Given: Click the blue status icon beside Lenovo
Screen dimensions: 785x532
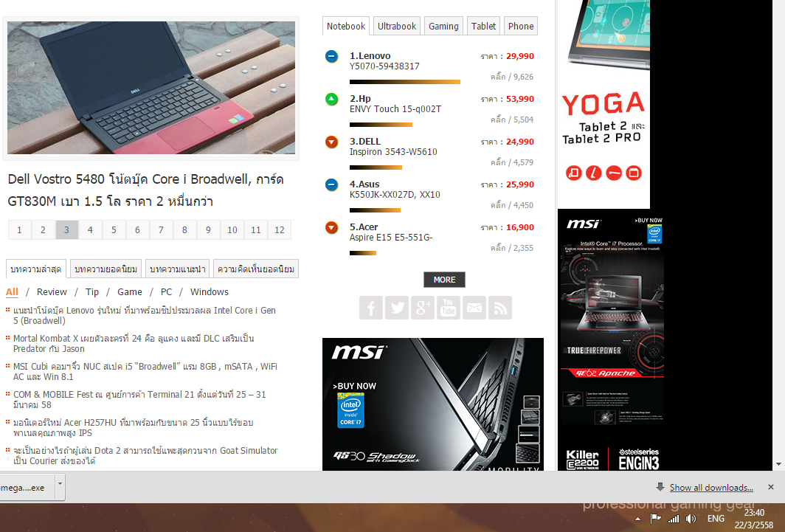Looking at the screenshot, I should pyautogui.click(x=331, y=57).
